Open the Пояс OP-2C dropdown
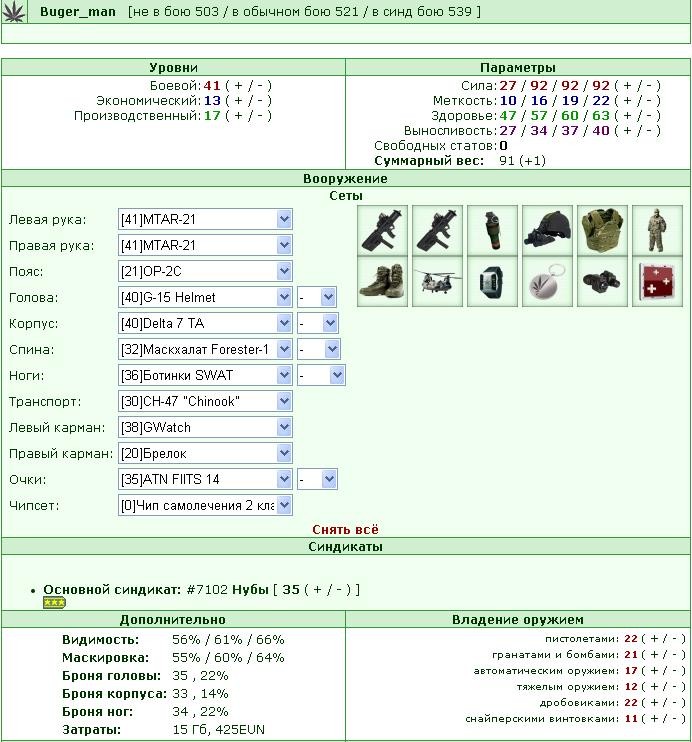Screen dimensions: 692x742 pos(205,272)
